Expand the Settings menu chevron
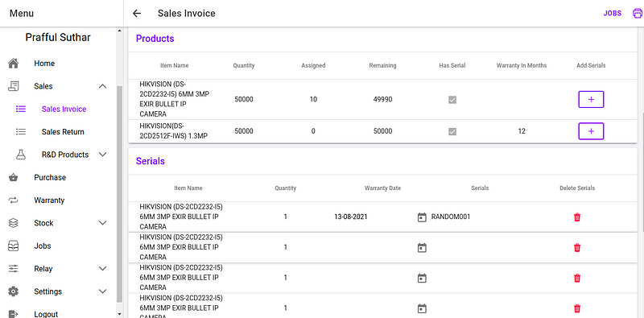Image resolution: width=644 pixels, height=318 pixels. click(103, 291)
